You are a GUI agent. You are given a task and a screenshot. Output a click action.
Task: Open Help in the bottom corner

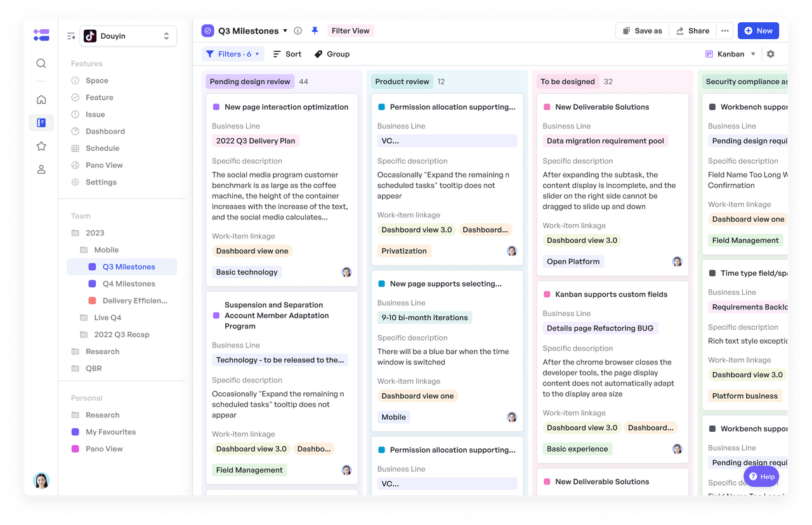click(x=761, y=476)
